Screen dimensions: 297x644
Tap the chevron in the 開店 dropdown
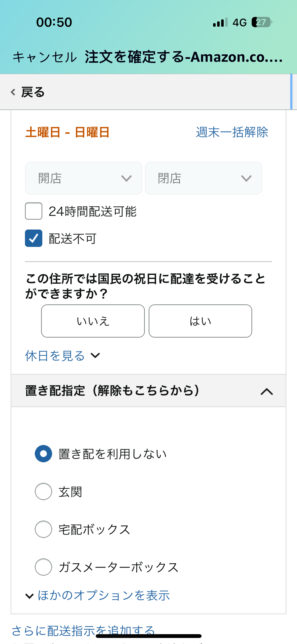(126, 178)
